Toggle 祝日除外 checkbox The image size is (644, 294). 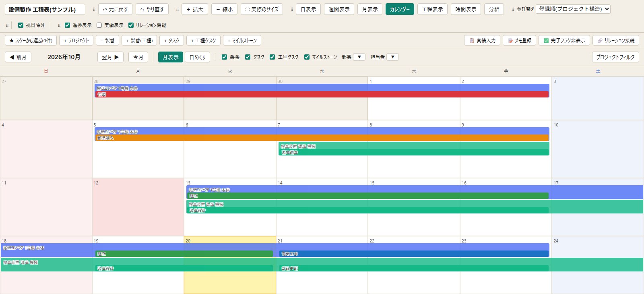tap(21, 25)
